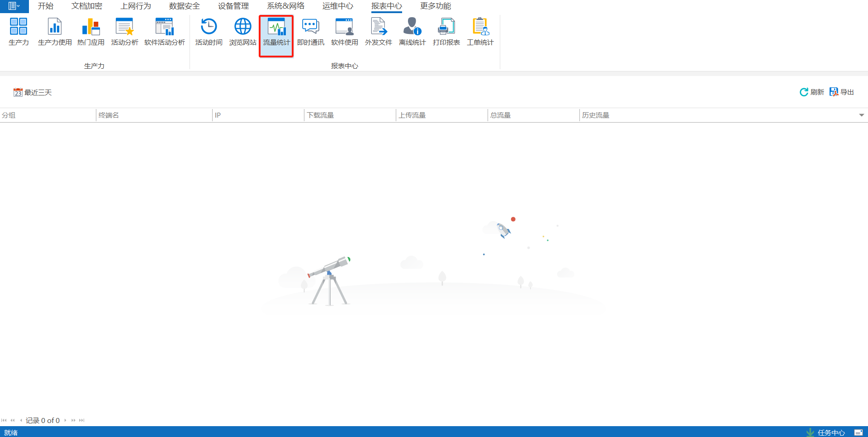Open the 软件使用 report
This screenshot has height=437, width=868.
tap(344, 32)
